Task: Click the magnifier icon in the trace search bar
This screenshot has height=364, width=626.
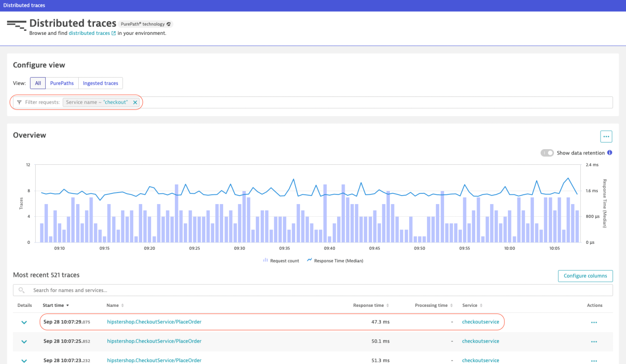Action: point(21,290)
